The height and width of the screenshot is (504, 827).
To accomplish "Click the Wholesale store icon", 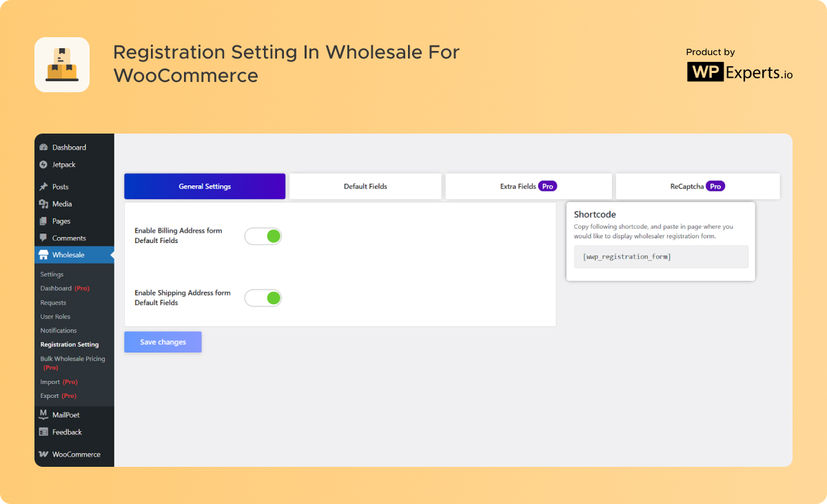I will 43,255.
